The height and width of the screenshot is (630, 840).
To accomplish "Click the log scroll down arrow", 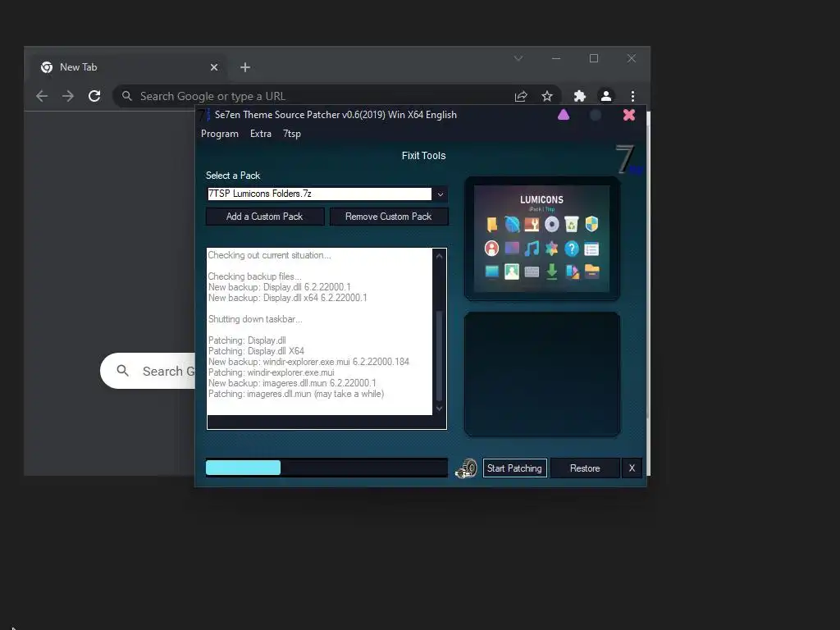I will [x=440, y=409].
